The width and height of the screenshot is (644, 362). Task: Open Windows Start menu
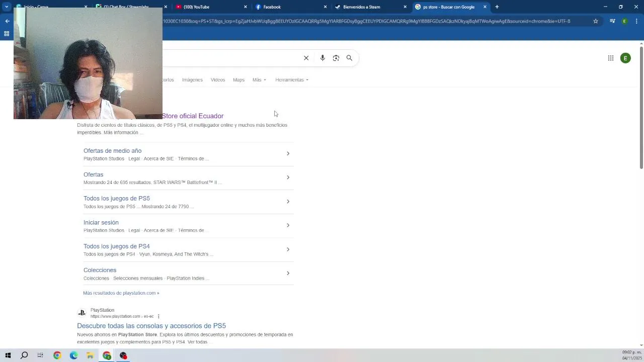click(x=8, y=355)
